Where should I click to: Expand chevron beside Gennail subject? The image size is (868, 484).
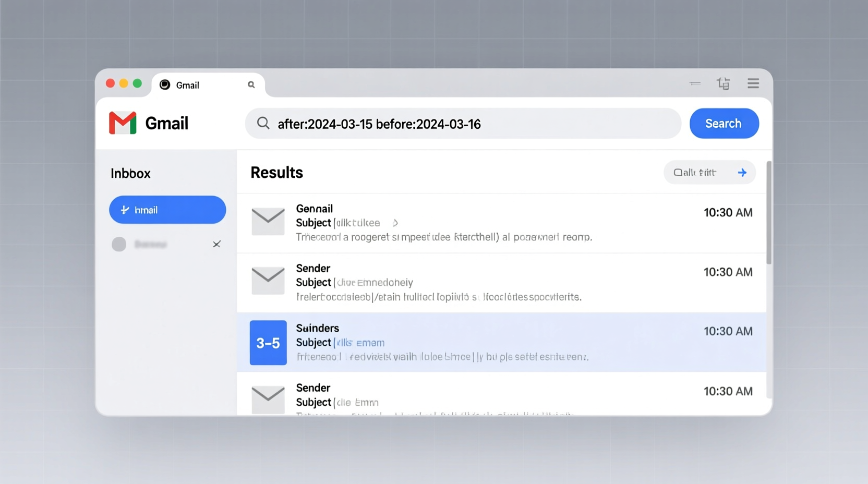coord(395,223)
